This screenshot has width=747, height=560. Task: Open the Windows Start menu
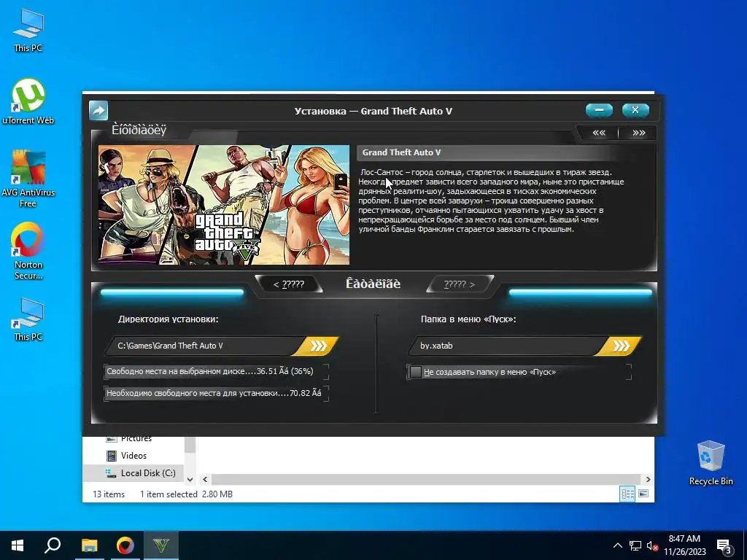click(18, 545)
